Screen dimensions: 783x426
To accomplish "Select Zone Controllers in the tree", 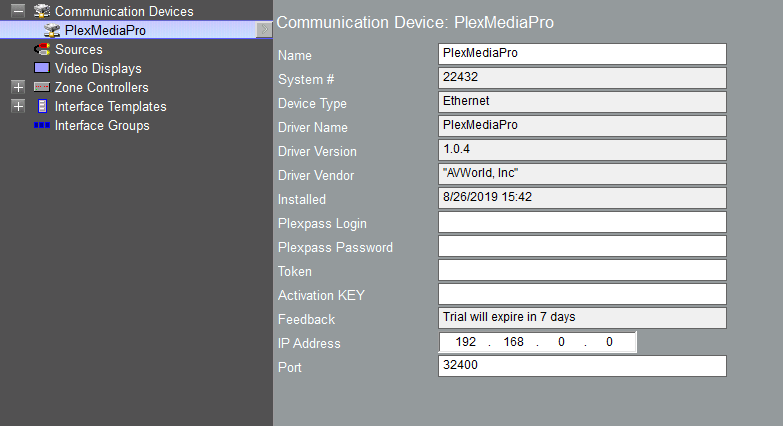I will pos(101,87).
